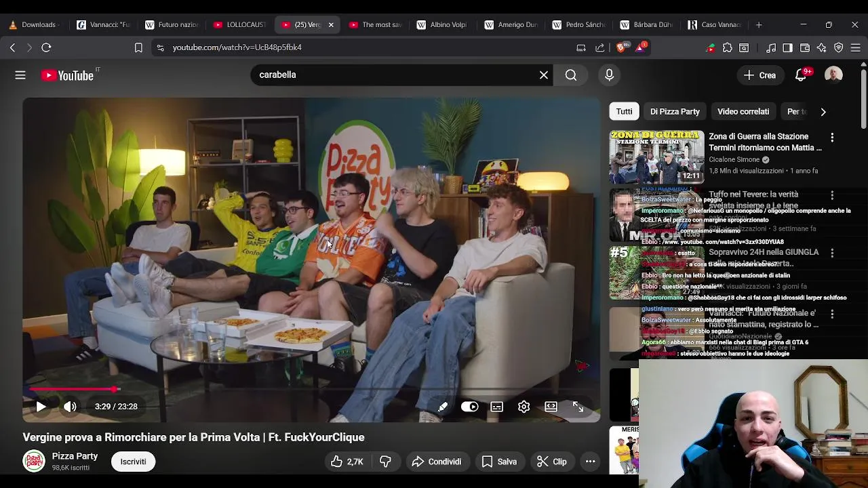This screenshot has height=488, width=868.
Task: Open the player settings gear
Action: coord(524,407)
